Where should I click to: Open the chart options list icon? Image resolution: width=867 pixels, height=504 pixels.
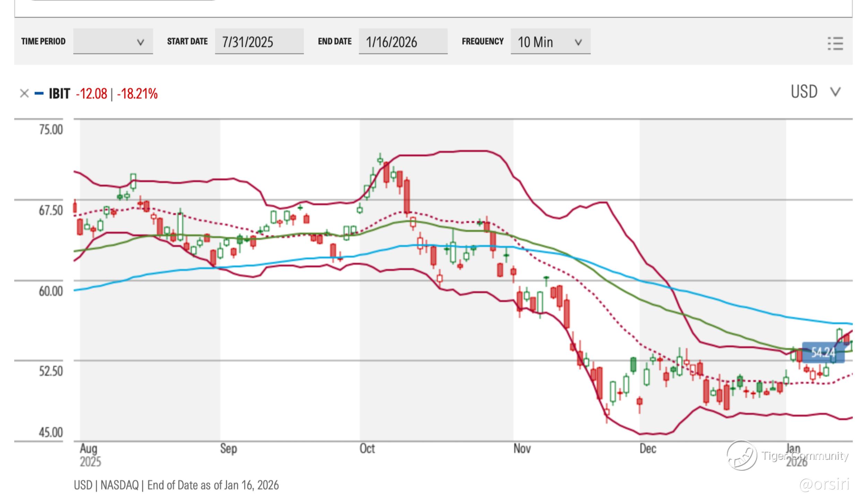(835, 43)
